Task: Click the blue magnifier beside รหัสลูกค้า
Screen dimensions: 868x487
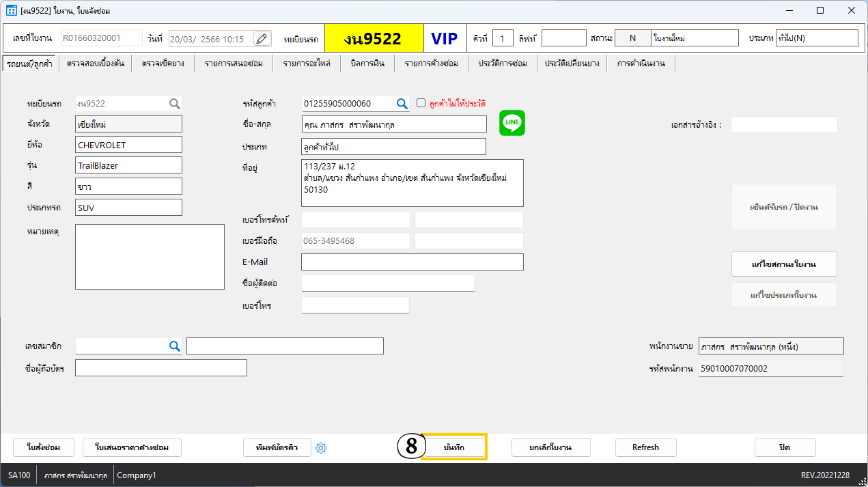Action: coord(402,104)
